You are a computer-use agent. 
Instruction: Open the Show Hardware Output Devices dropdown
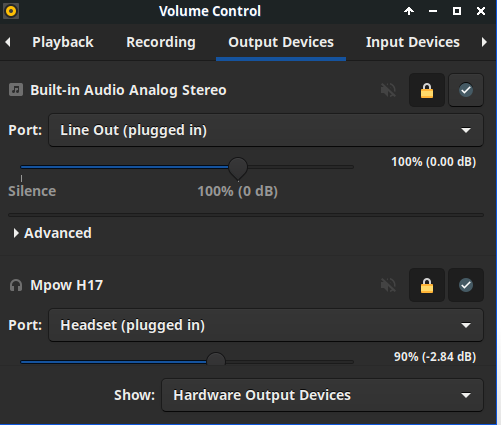click(x=322, y=395)
